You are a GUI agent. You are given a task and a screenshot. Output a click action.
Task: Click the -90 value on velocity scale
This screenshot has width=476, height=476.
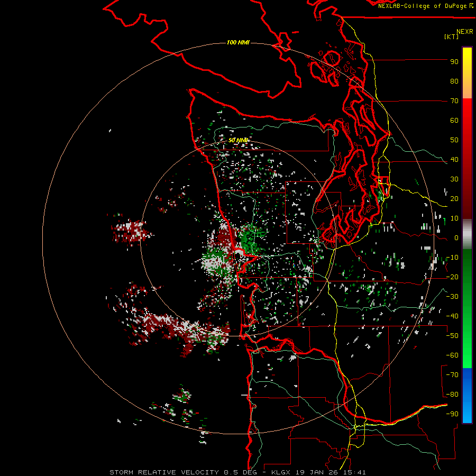tap(452, 414)
